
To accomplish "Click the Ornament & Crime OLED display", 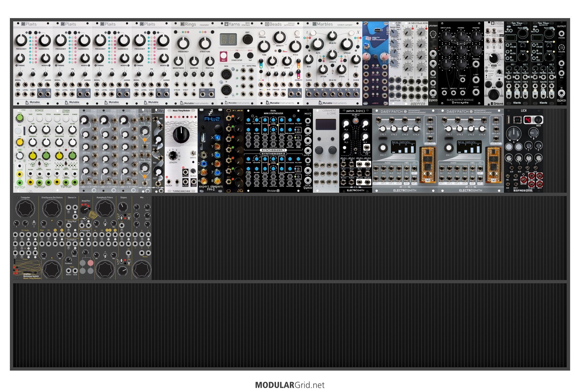I will click(326, 125).
